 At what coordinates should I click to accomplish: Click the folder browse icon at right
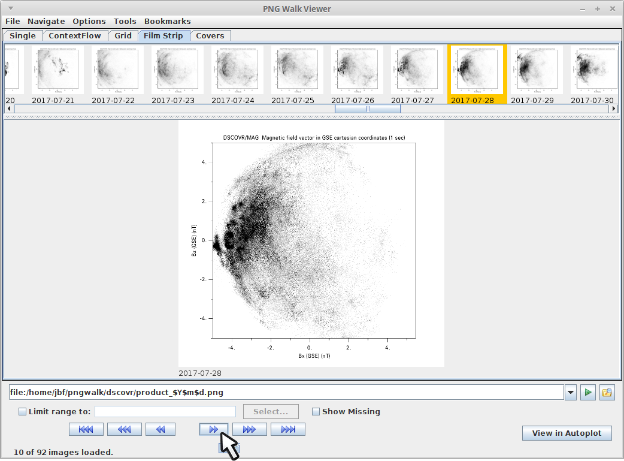coord(606,393)
